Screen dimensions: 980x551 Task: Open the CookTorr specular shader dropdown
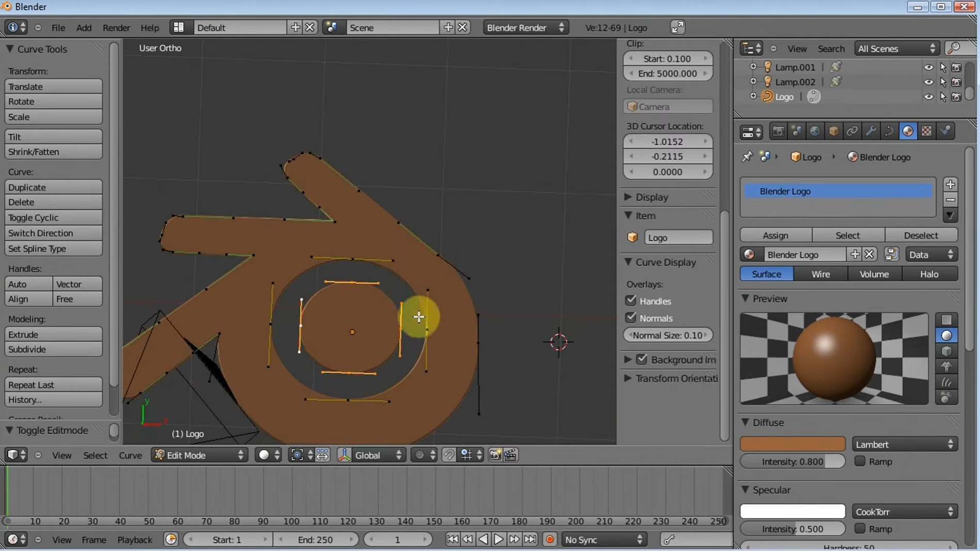[x=905, y=511]
